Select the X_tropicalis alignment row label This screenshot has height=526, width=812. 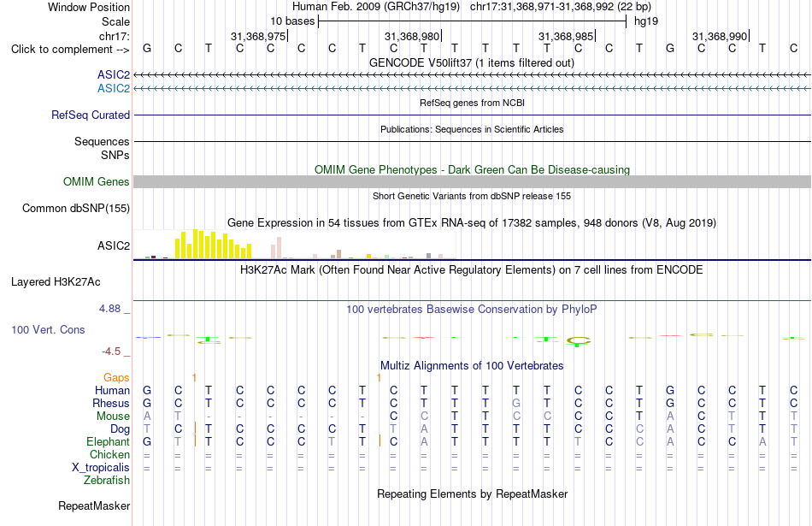[101, 468]
